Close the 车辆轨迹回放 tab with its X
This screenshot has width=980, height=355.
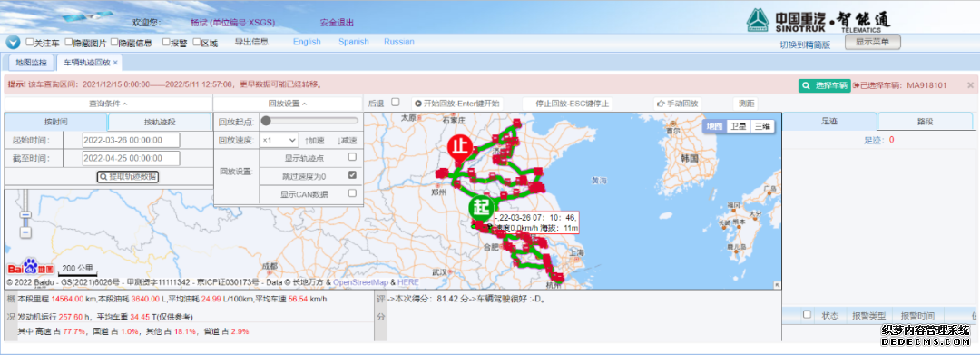[115, 63]
